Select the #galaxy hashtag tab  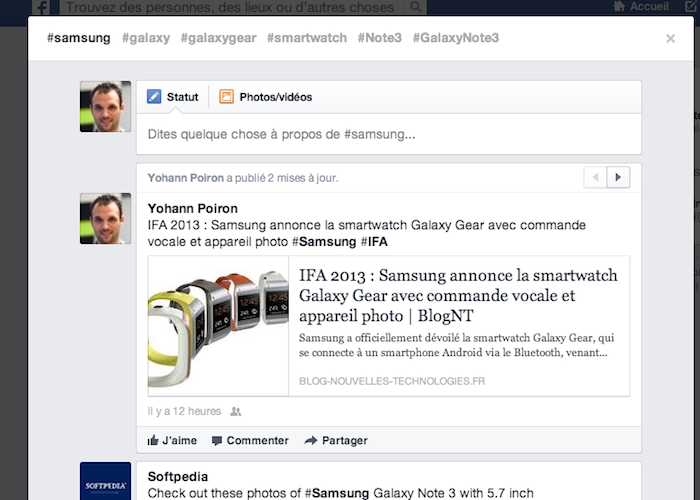(x=146, y=38)
